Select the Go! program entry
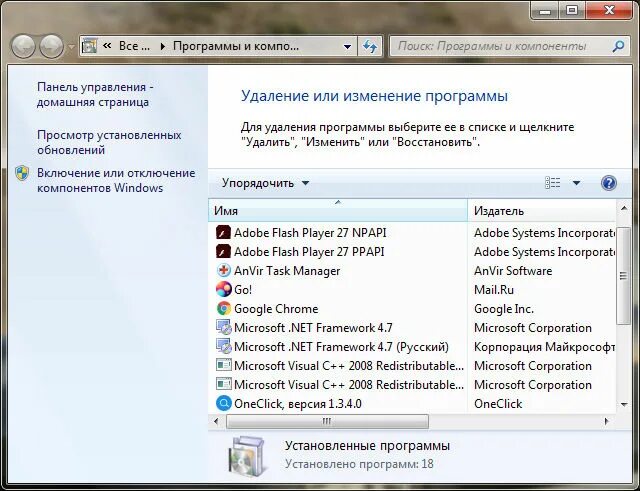This screenshot has height=491, width=640. point(412,290)
